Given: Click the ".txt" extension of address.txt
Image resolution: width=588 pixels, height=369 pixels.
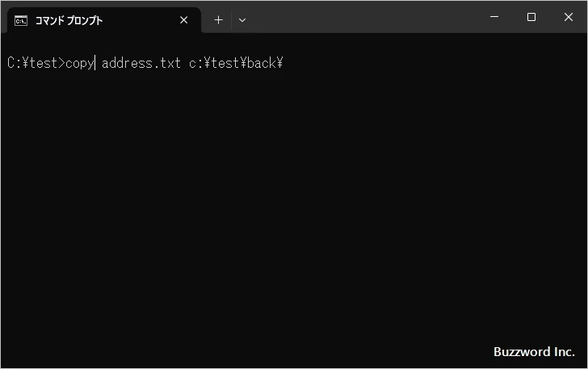Looking at the screenshot, I should click(x=168, y=63).
